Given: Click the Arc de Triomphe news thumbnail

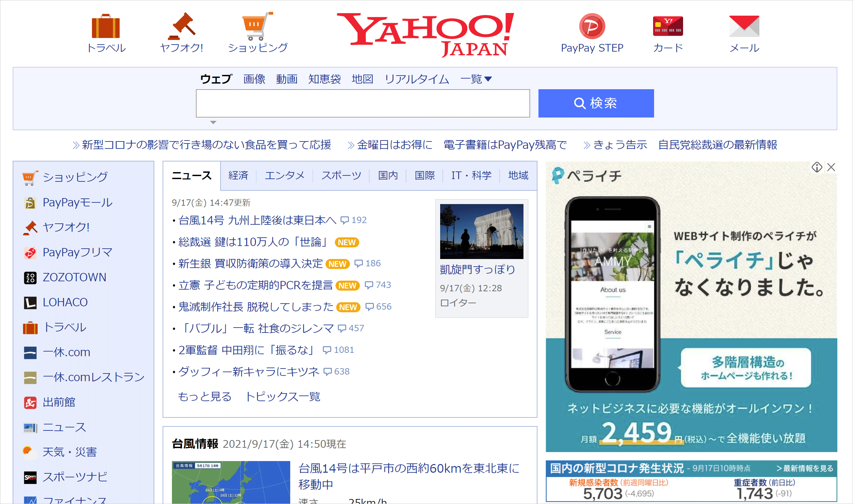Looking at the screenshot, I should point(481,231).
